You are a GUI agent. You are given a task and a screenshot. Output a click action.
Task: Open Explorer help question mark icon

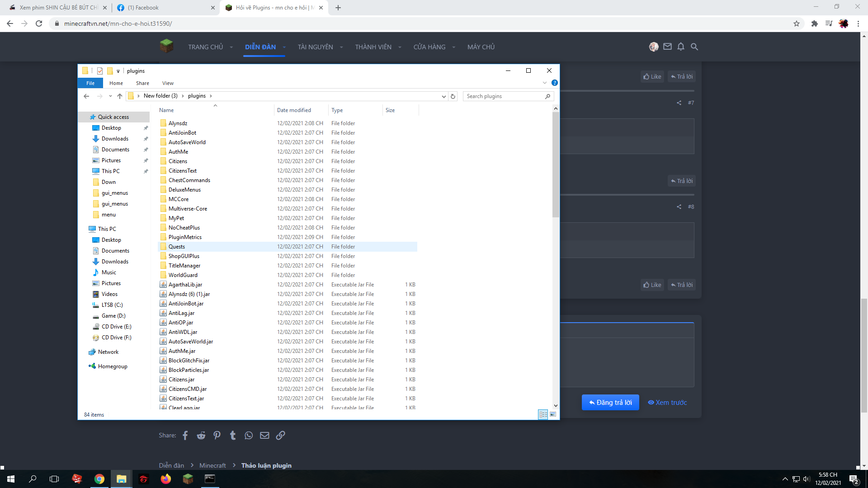click(555, 83)
